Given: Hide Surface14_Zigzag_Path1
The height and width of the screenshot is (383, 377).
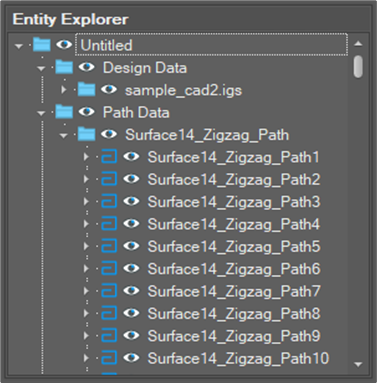Looking at the screenshot, I should 131,156.
